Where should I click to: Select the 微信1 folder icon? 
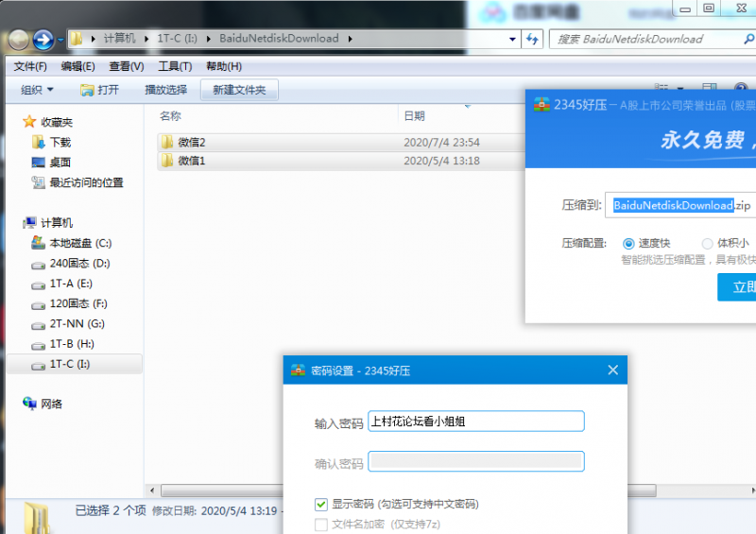(x=167, y=161)
